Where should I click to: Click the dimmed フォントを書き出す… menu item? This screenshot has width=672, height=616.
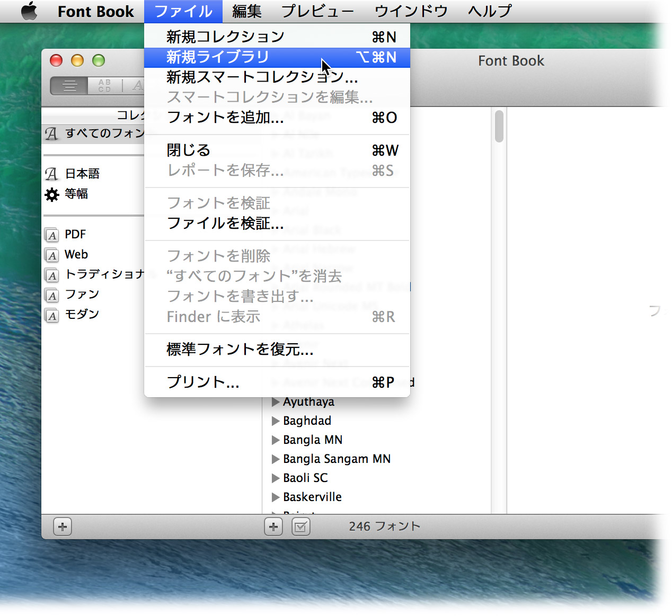click(277, 297)
